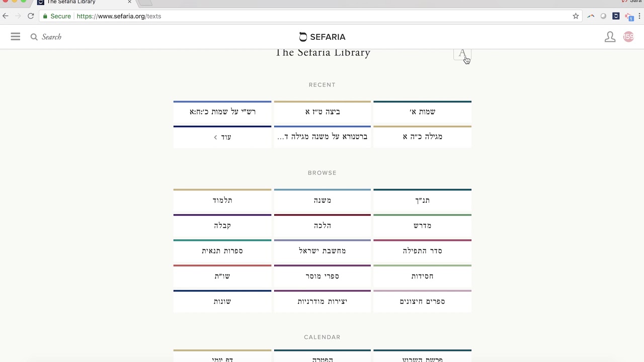Browse the הלכה category
This screenshot has width=644, height=362.
(323, 225)
